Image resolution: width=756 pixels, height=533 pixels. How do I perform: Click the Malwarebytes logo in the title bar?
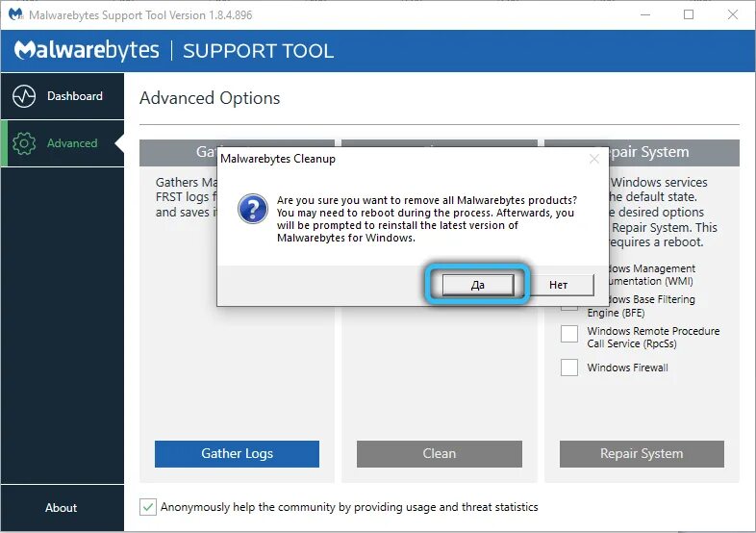(15, 14)
